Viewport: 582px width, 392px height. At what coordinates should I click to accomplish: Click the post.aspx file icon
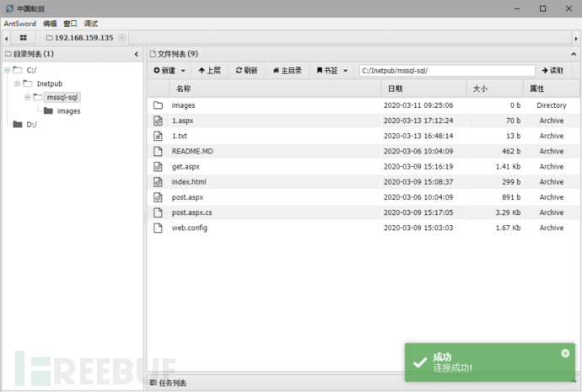click(x=158, y=197)
